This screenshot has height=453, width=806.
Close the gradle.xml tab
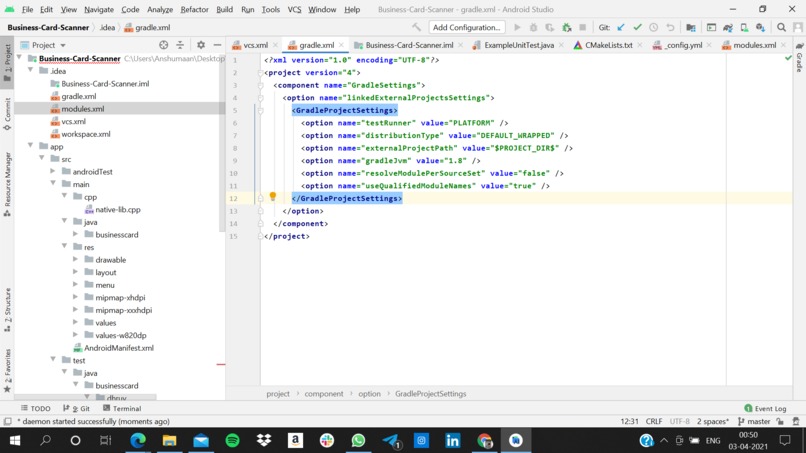tap(341, 45)
